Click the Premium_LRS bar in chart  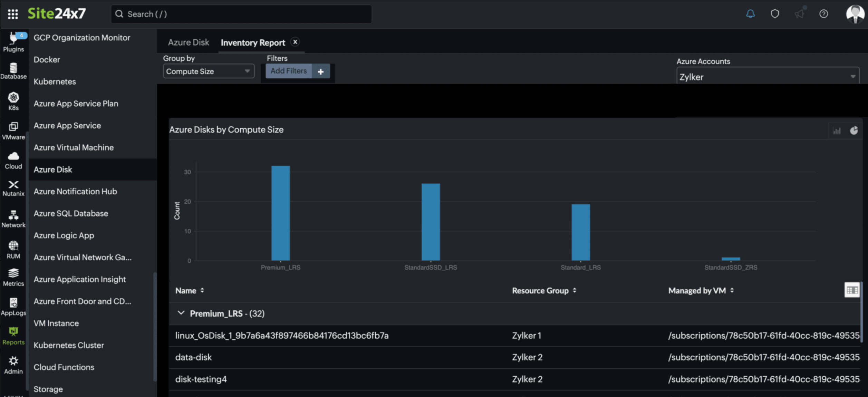(x=280, y=213)
